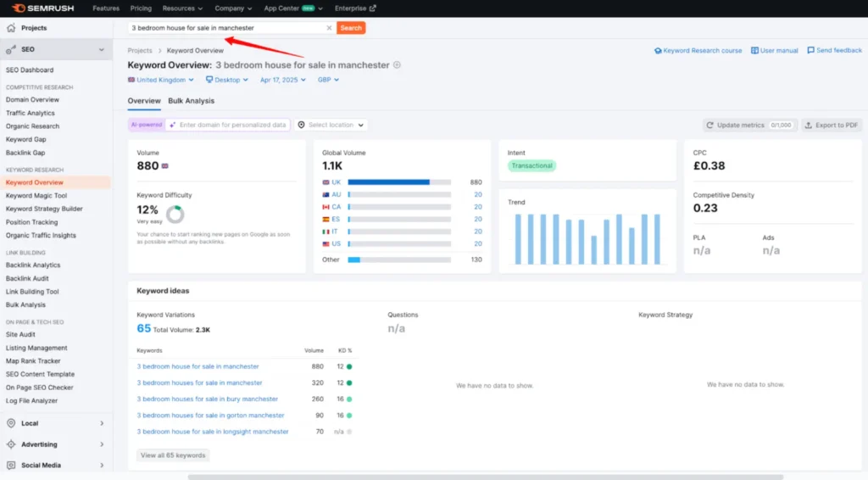Open the Apr 17, 2025 date dropdown
Image resolution: width=868 pixels, height=480 pixels.
click(283, 80)
